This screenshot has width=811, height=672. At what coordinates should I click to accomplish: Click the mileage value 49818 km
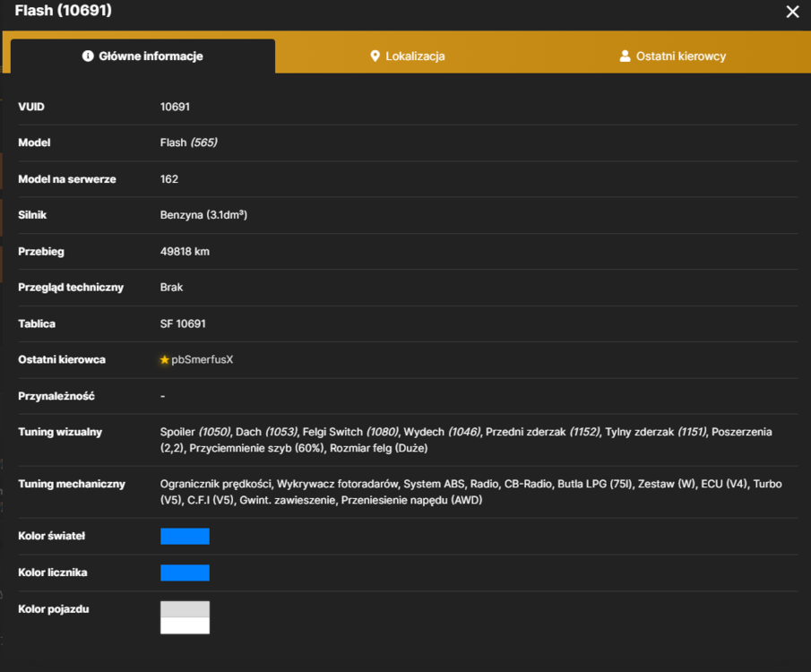coord(185,252)
